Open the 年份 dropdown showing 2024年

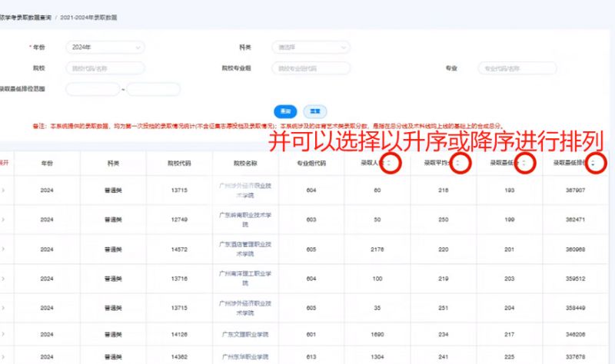(105, 48)
